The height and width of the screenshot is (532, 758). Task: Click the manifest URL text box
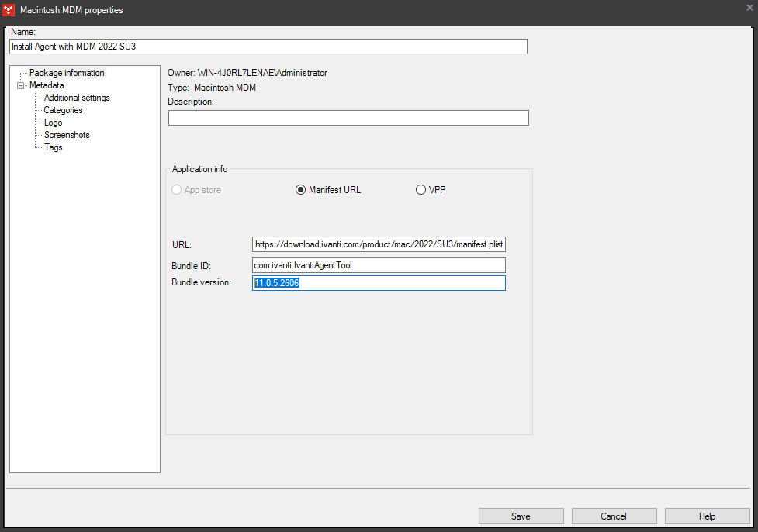[x=379, y=244]
